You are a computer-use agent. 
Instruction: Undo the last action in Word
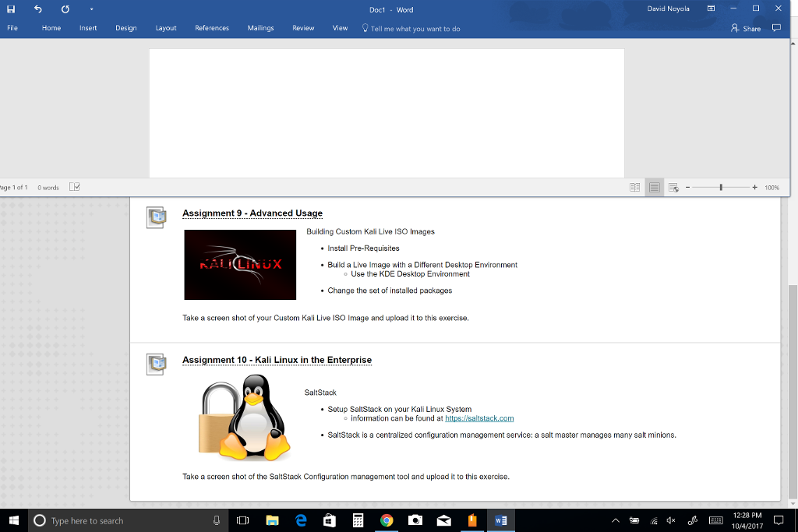38,9
